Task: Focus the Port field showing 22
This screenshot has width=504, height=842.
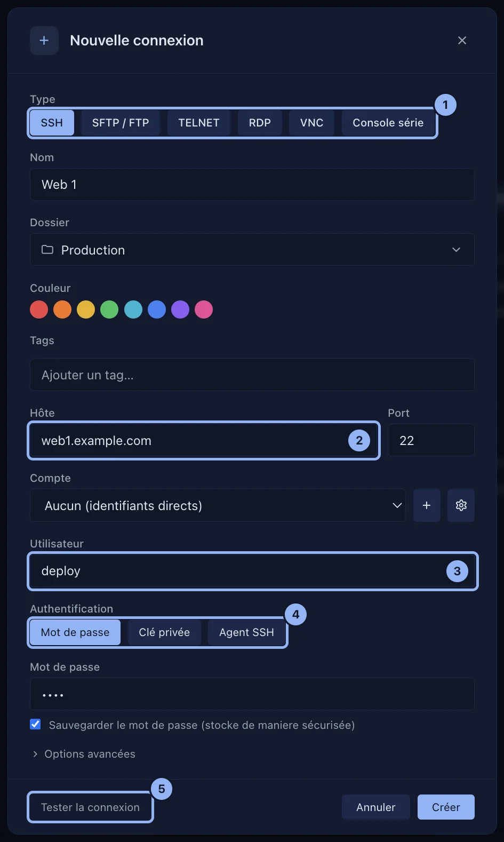Action: 431,440
